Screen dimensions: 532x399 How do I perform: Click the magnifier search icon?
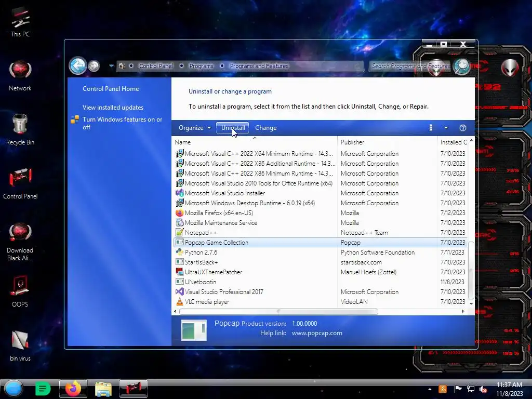click(462, 66)
